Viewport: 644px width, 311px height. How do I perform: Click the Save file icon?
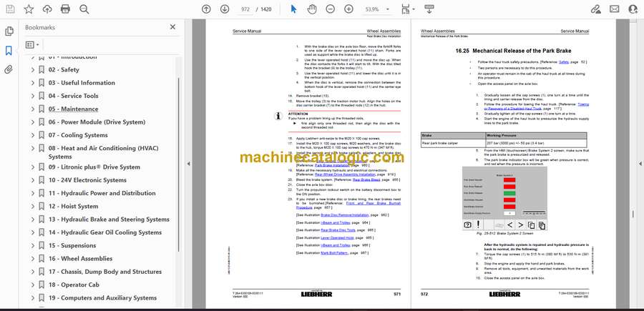coord(10,9)
